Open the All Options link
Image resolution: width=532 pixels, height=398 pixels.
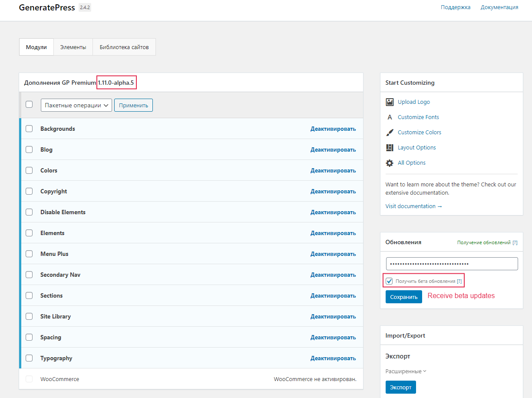click(412, 163)
